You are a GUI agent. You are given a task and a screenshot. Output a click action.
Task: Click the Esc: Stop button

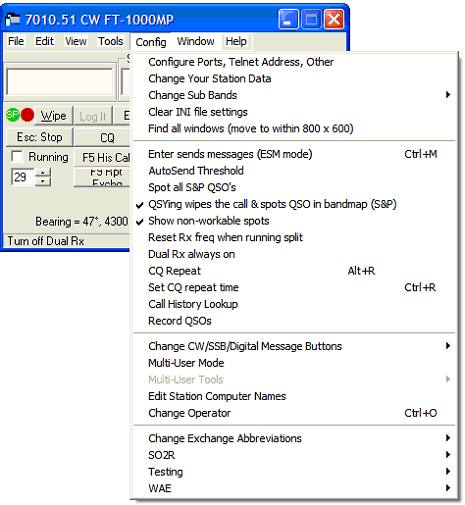tap(39, 137)
